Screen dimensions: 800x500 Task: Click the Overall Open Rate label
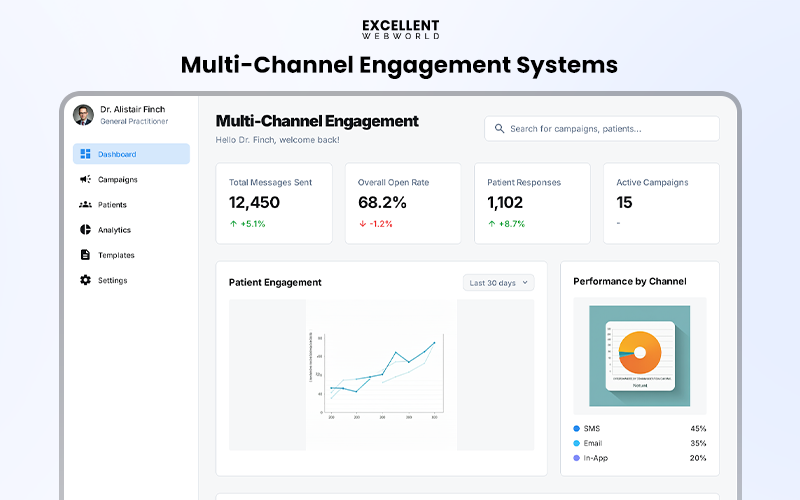pyautogui.click(x=393, y=182)
